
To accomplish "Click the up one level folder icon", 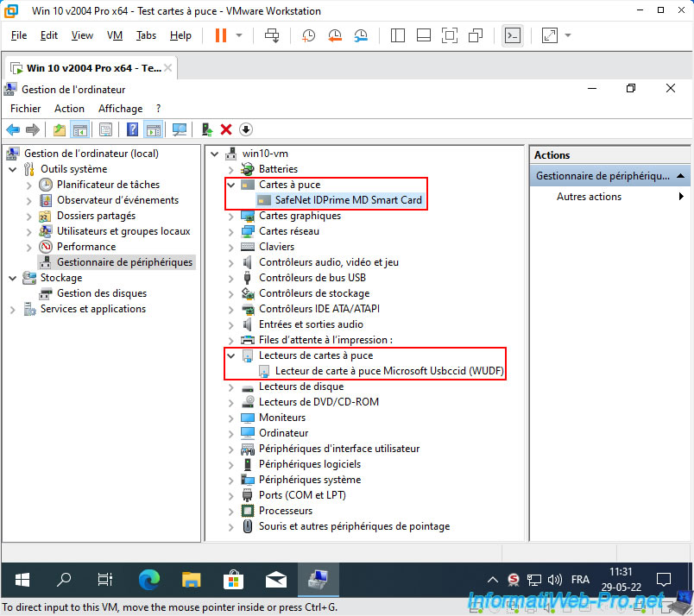I will (x=60, y=129).
